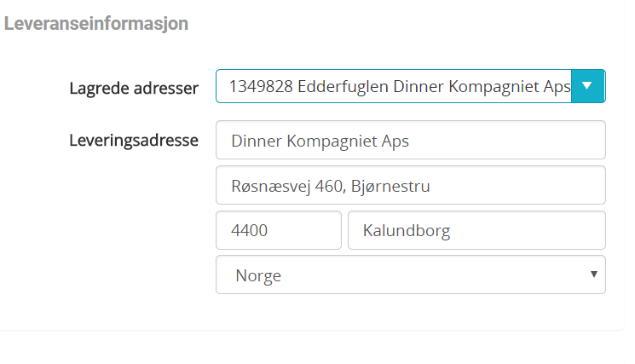Click the Leveringsadresse label
The width and height of the screenshot is (635, 364).
coord(134,140)
